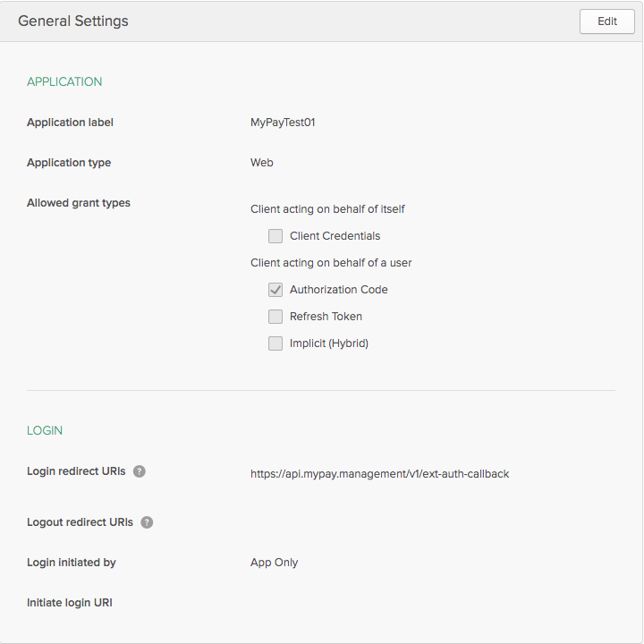Click the APPLICATION section header
Screen dimensions: 644x644
(64, 81)
